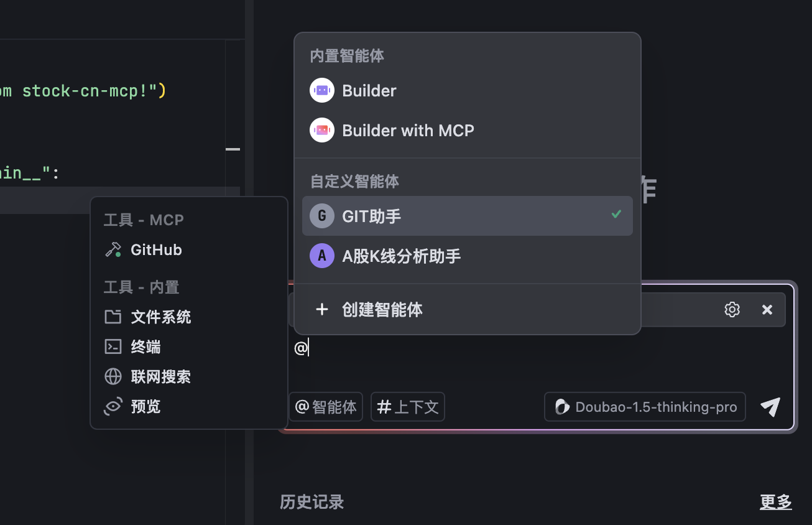Viewport: 812px width, 525px height.
Task: Open the #上下文 context picker
Action: point(407,407)
